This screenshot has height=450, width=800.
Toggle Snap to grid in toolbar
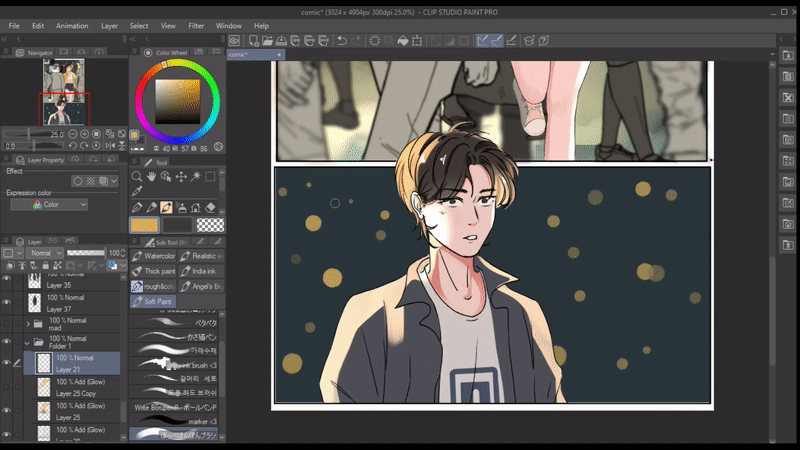(x=511, y=41)
